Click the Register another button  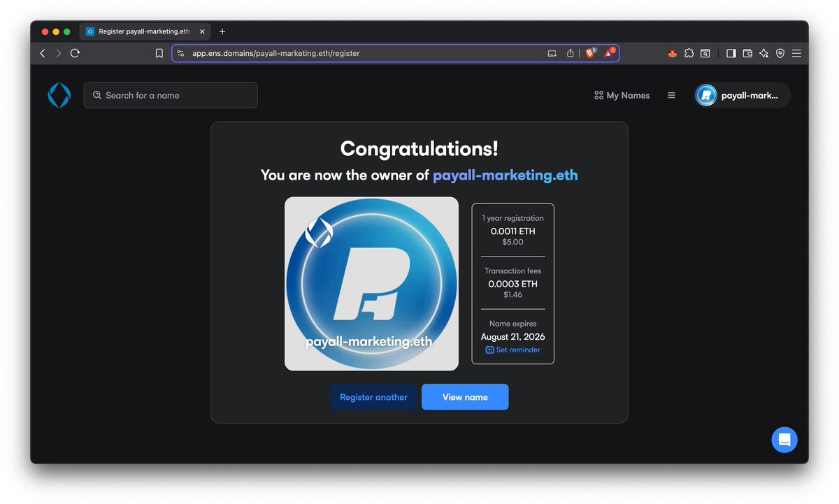point(373,397)
